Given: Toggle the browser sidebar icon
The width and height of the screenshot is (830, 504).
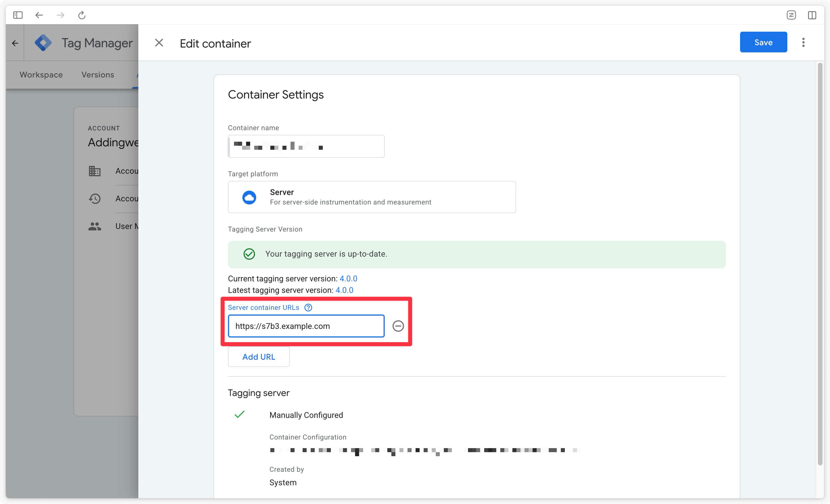Looking at the screenshot, I should coord(18,15).
